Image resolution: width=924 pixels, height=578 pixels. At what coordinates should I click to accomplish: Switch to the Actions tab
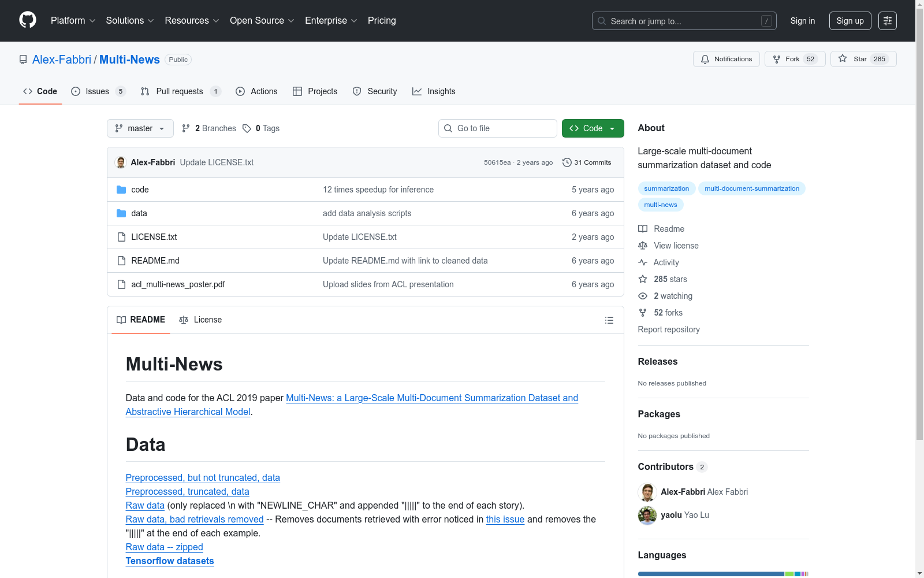tap(256, 91)
